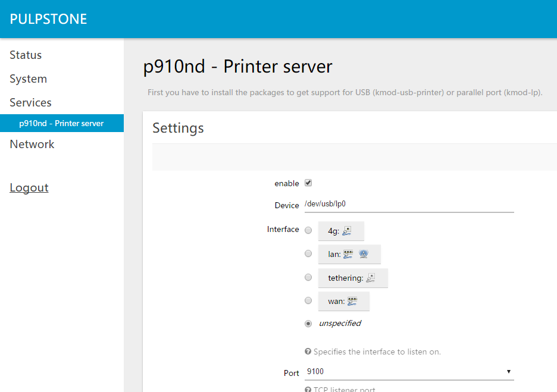The width and height of the screenshot is (557, 392).
Task: Uncheck the enable checkbox
Action: [x=308, y=183]
